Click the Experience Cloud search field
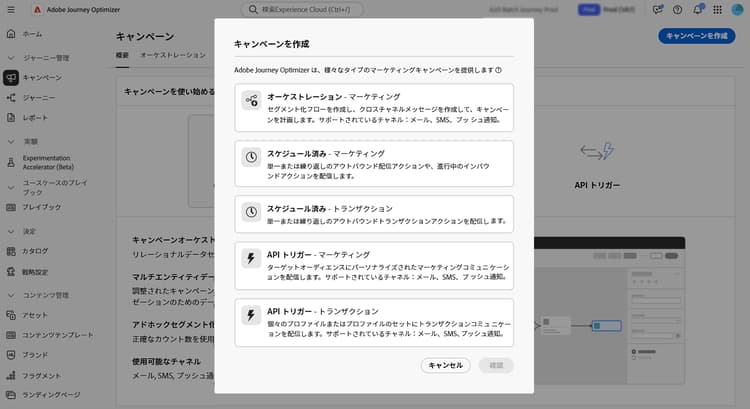 (302, 10)
